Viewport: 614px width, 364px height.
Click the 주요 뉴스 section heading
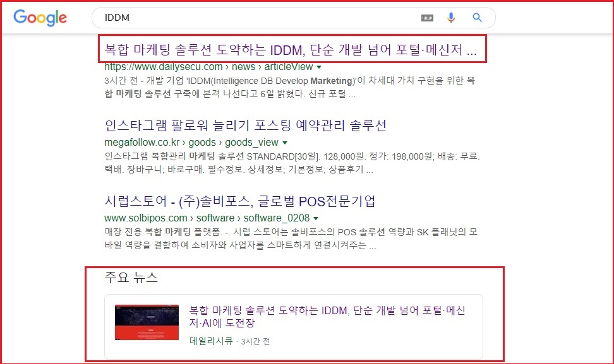point(131,277)
